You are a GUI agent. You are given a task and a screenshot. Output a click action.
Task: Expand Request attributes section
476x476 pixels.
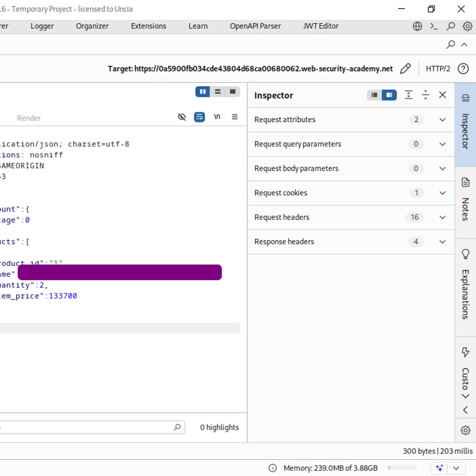click(351, 120)
